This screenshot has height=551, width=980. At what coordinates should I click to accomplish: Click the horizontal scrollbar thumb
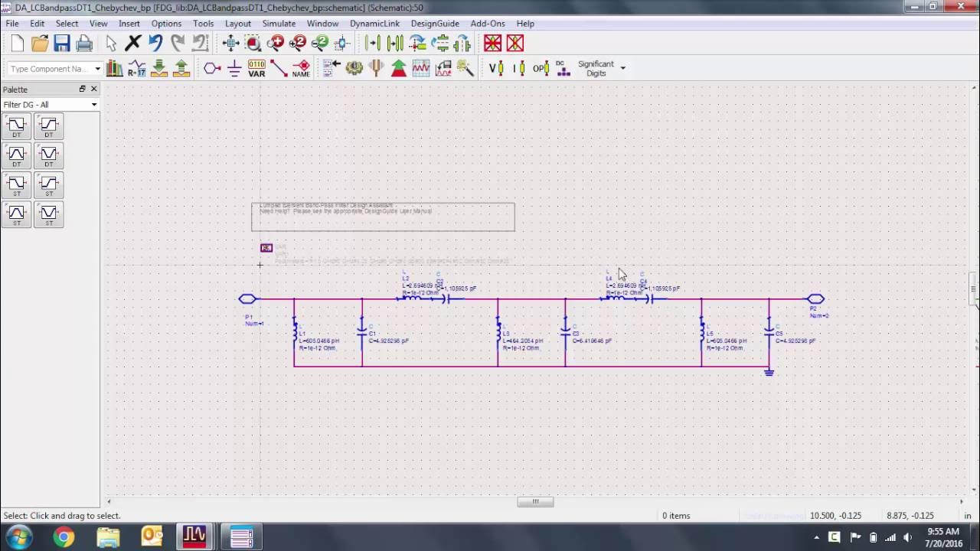tap(535, 502)
